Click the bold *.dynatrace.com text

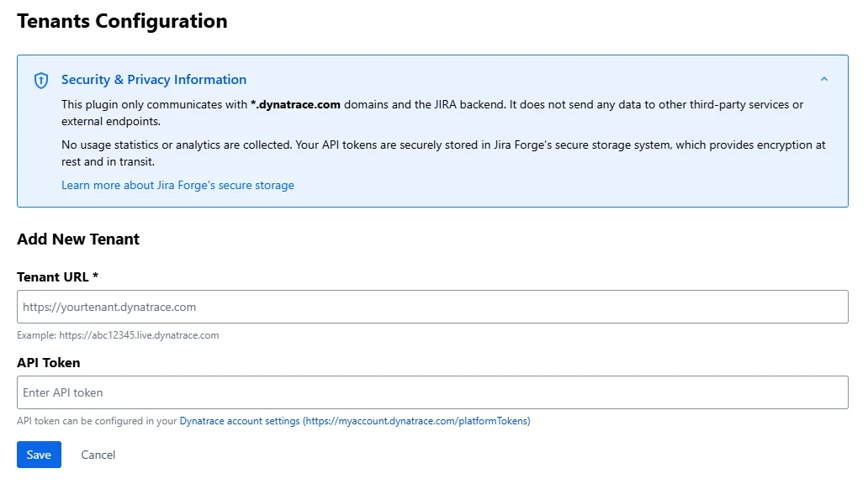click(295, 105)
